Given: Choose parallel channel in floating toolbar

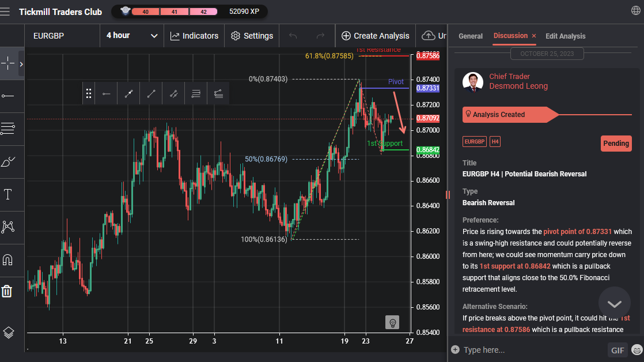Looking at the screenshot, I should (x=196, y=94).
